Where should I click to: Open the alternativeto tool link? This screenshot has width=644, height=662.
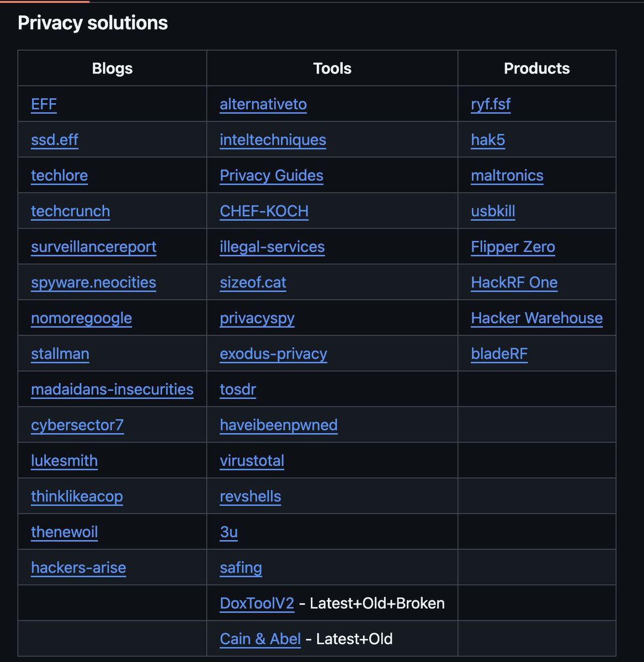coord(263,104)
